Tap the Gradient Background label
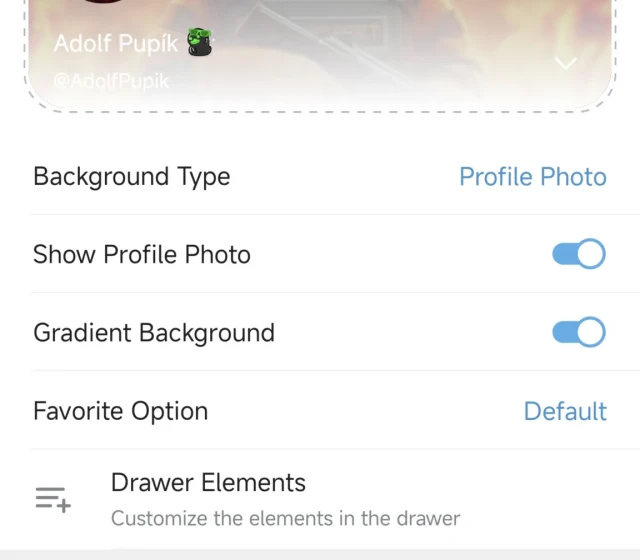 (x=154, y=333)
